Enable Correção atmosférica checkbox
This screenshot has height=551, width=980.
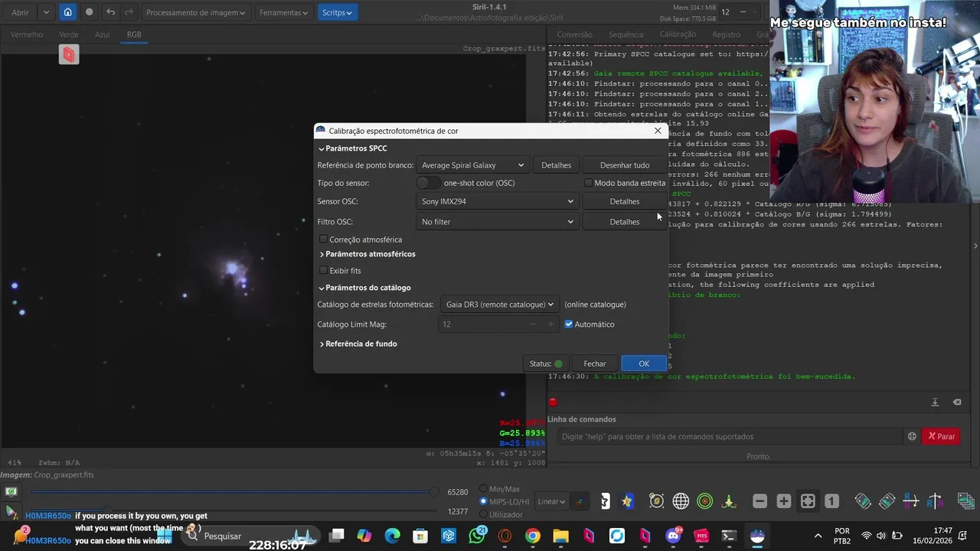pyautogui.click(x=323, y=240)
